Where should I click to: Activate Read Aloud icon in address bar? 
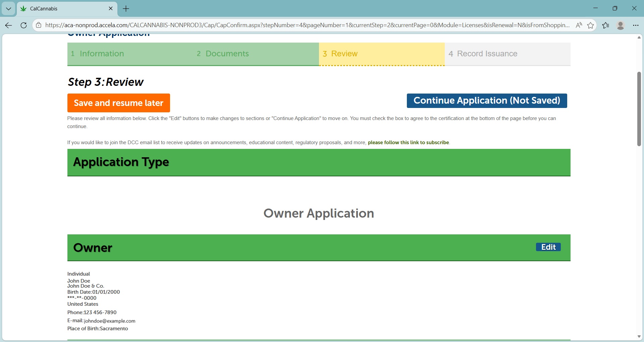pos(579,25)
